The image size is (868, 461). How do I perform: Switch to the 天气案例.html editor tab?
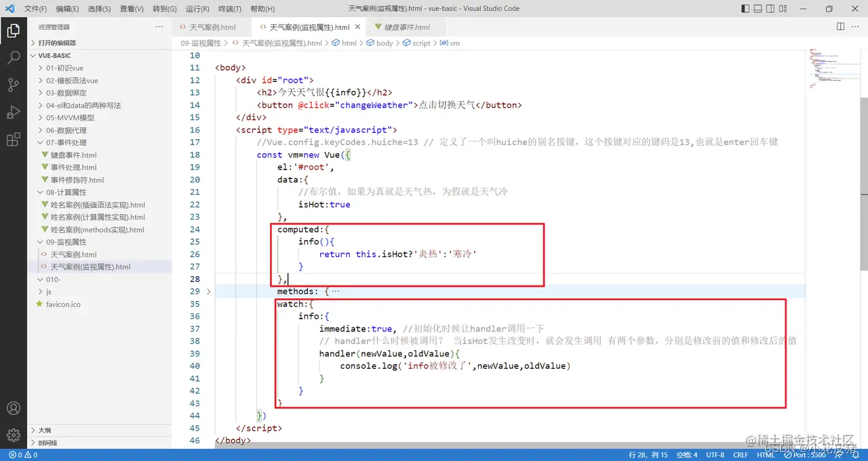[212, 27]
